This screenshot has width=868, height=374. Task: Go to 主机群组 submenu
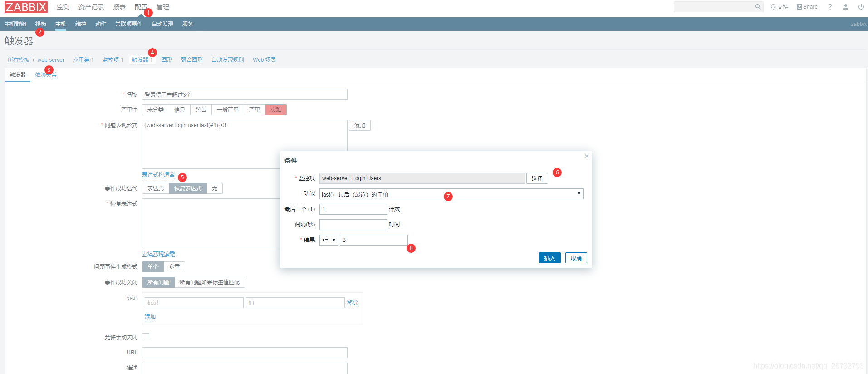[x=15, y=24]
